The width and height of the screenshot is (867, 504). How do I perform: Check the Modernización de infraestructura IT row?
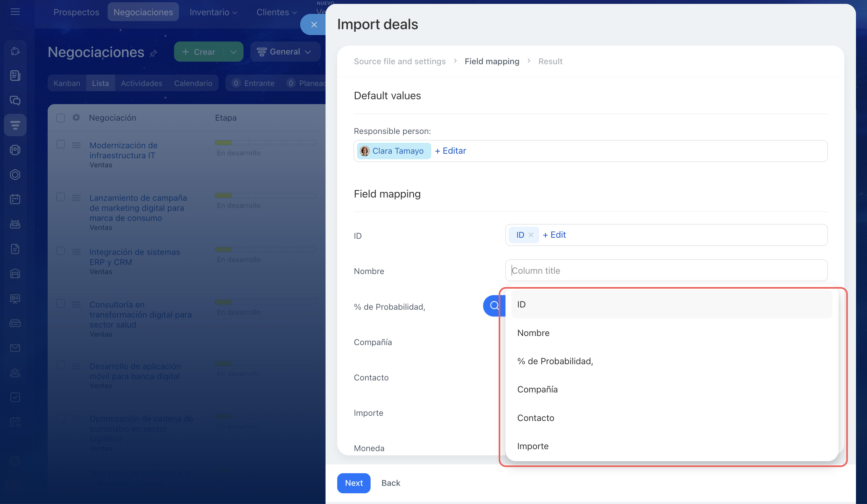61,144
